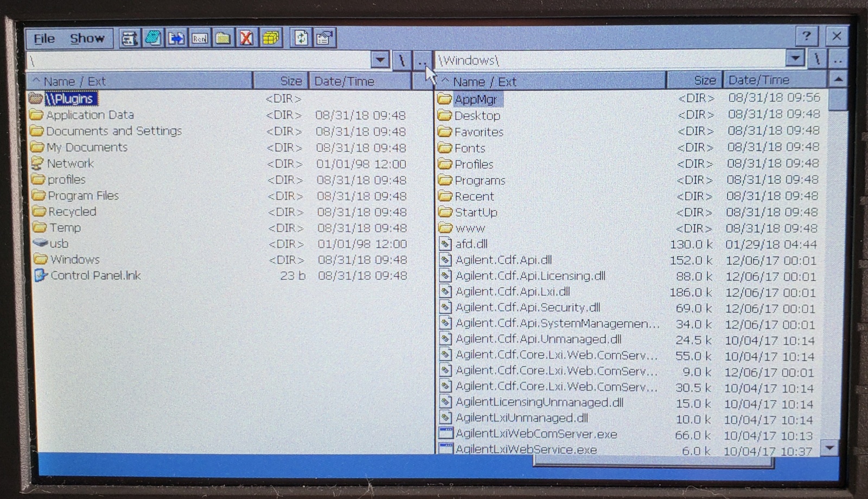Open the left panel path dropdown
This screenshot has height=499, width=868.
pos(380,60)
